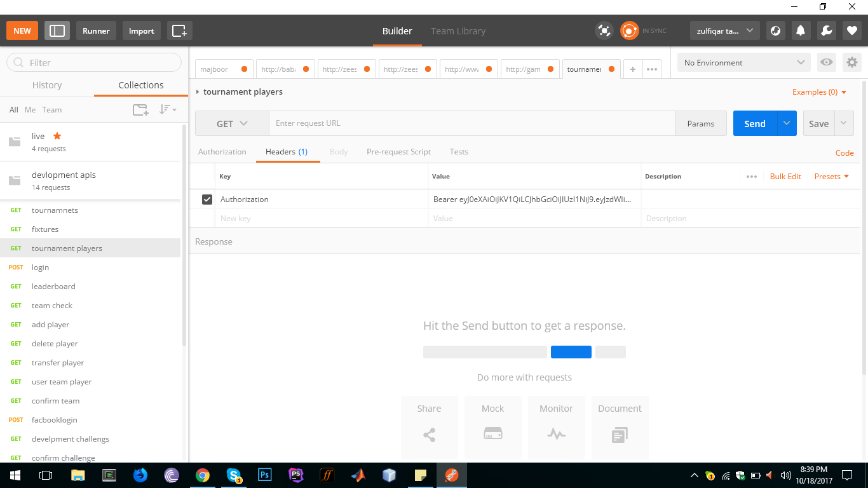Image resolution: width=868 pixels, height=488 pixels.
Task: Click the NEW button
Action: 22,30
